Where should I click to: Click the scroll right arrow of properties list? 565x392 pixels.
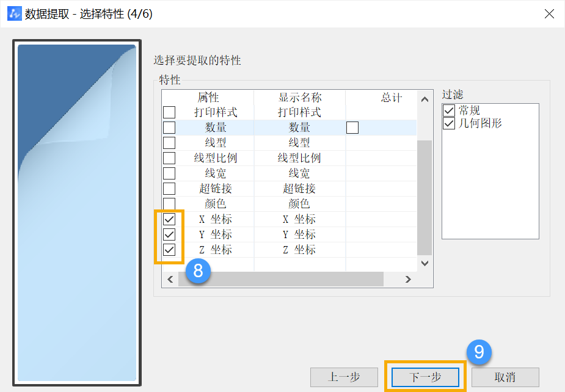[408, 279]
